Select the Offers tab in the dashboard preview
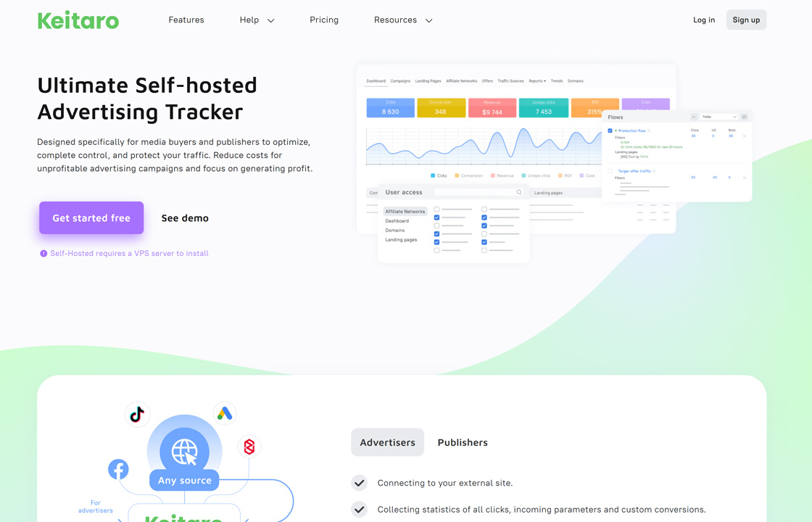This screenshot has height=522, width=812. point(487,80)
